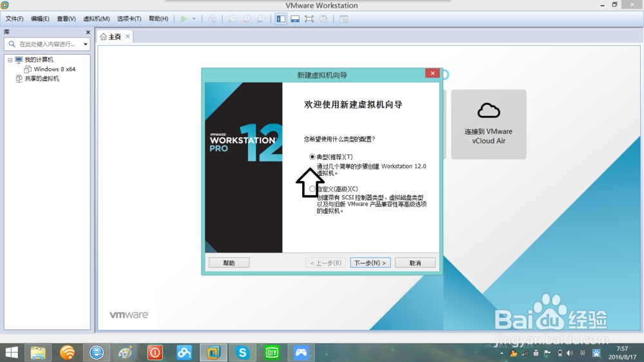
Task: Close the 新建虚拟机向导 dialog
Action: coord(433,73)
